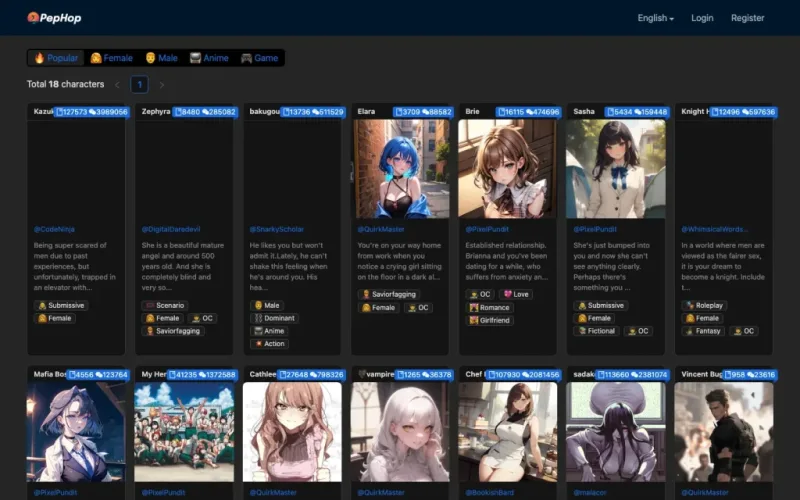
Task: Open Brie character thumbnail
Action: tap(508, 169)
